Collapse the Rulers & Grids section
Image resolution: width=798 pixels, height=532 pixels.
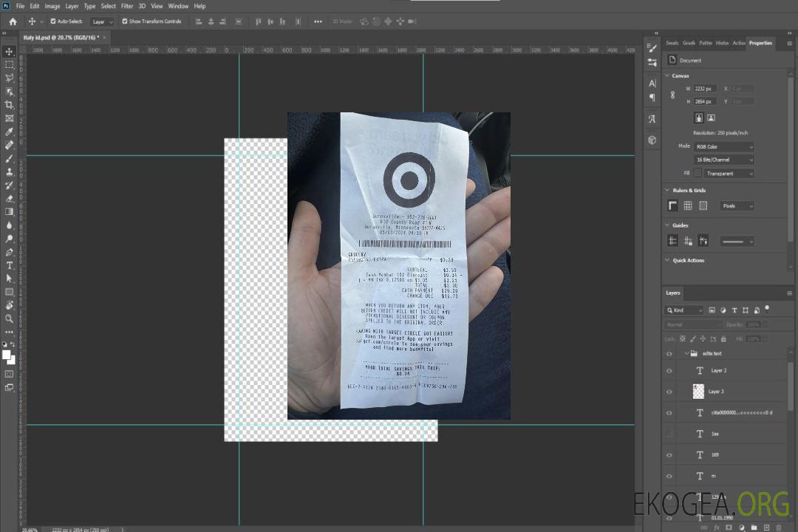tap(668, 191)
